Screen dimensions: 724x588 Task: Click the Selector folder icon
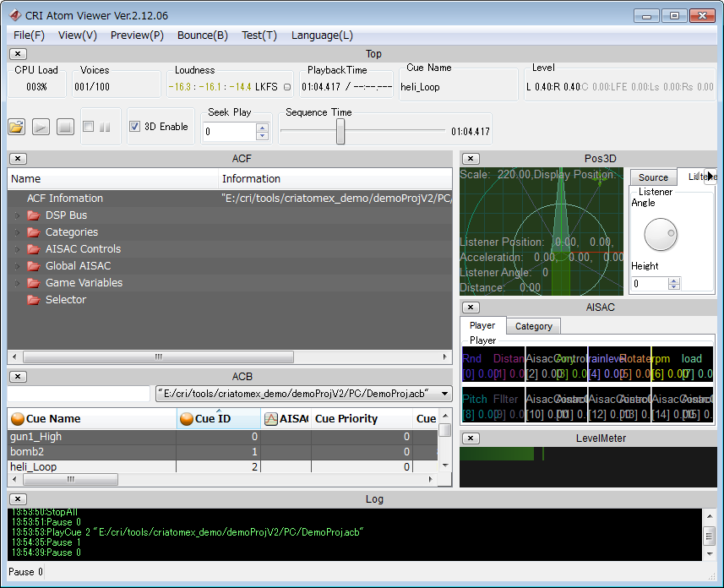click(x=33, y=299)
